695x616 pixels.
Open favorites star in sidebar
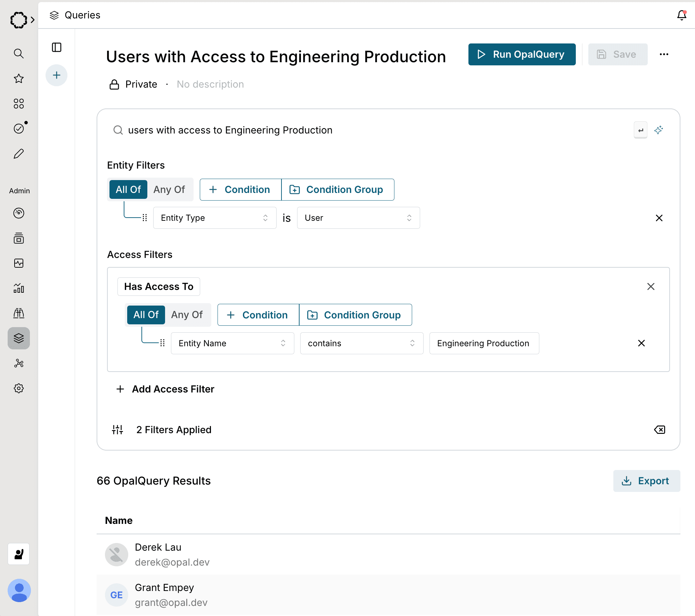[19, 79]
